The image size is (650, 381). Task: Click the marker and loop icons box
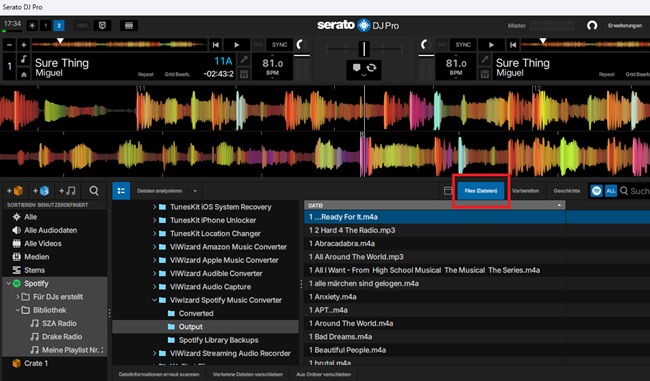(x=364, y=69)
